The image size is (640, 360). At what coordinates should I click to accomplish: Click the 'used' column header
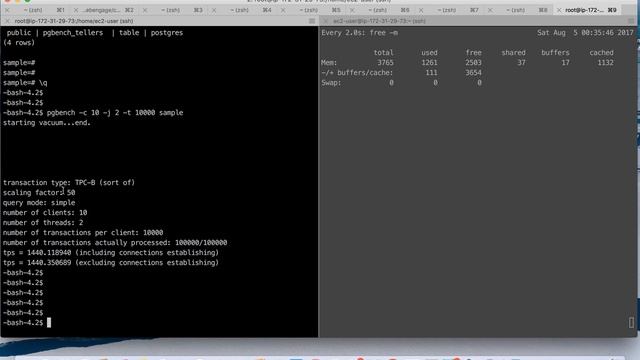pyautogui.click(x=429, y=53)
